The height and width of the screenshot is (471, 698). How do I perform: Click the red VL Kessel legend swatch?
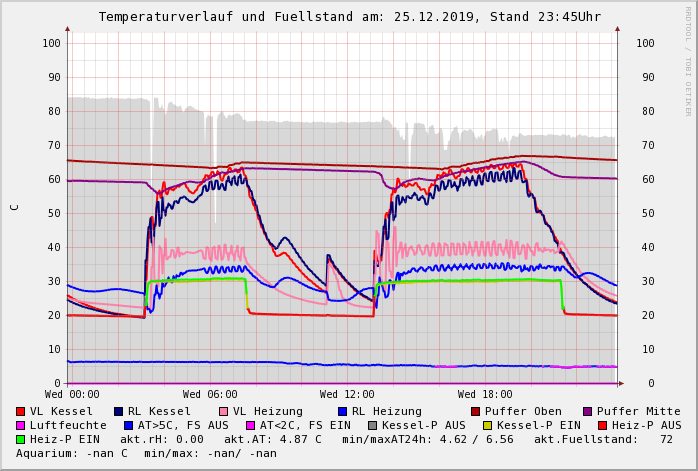[x=20, y=412]
